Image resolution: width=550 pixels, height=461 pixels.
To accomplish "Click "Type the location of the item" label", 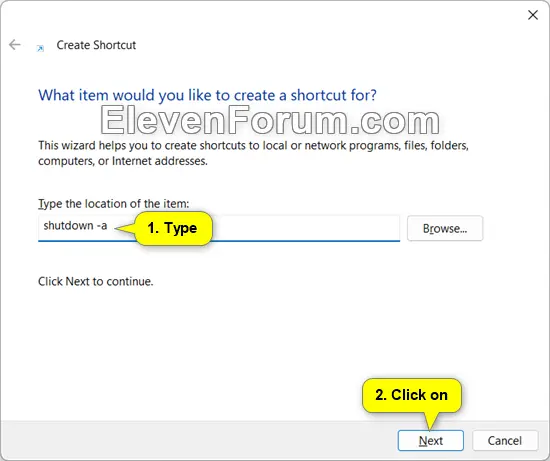I will [114, 203].
